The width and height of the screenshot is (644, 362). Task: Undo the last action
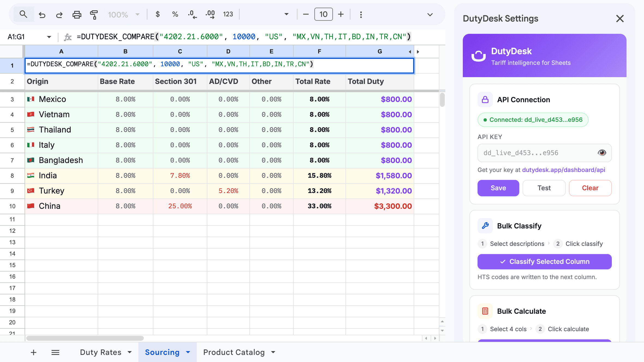(42, 14)
